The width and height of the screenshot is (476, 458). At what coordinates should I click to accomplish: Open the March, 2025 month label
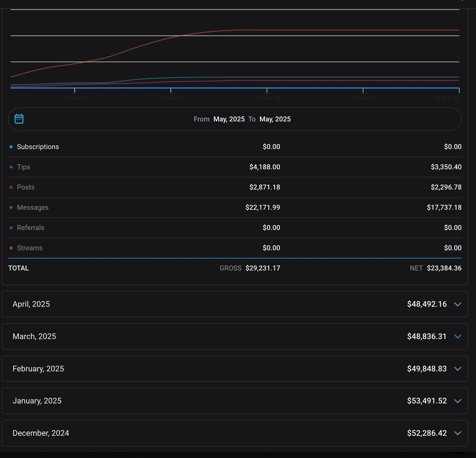[x=34, y=337]
